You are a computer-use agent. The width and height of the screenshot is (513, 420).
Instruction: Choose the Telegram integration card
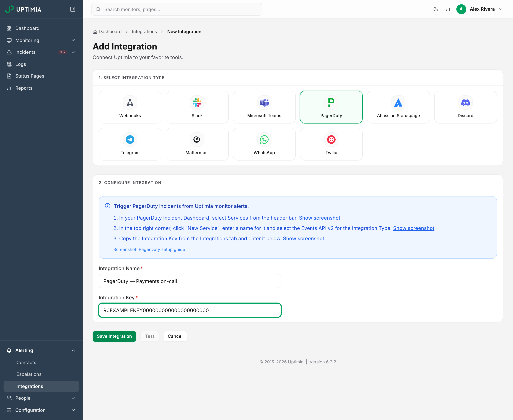(x=130, y=144)
